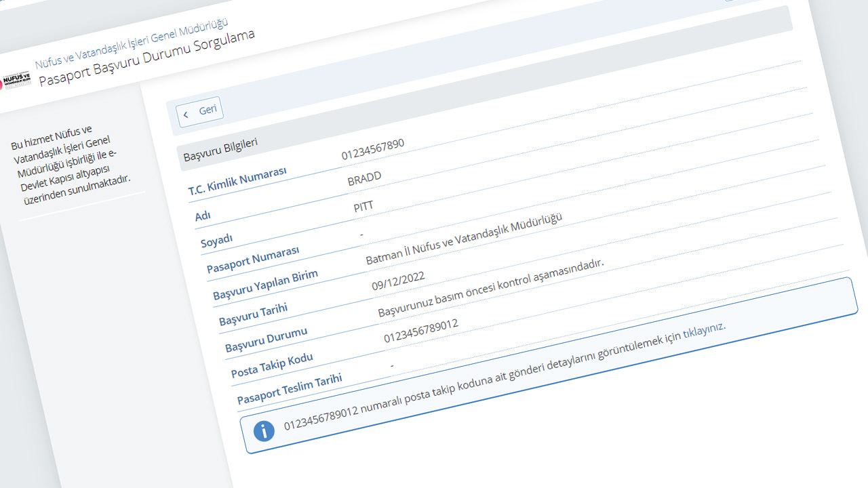Select Batman İl Nüfus ve Vatandaşlık Müdürlüğü text

pyautogui.click(x=465, y=239)
